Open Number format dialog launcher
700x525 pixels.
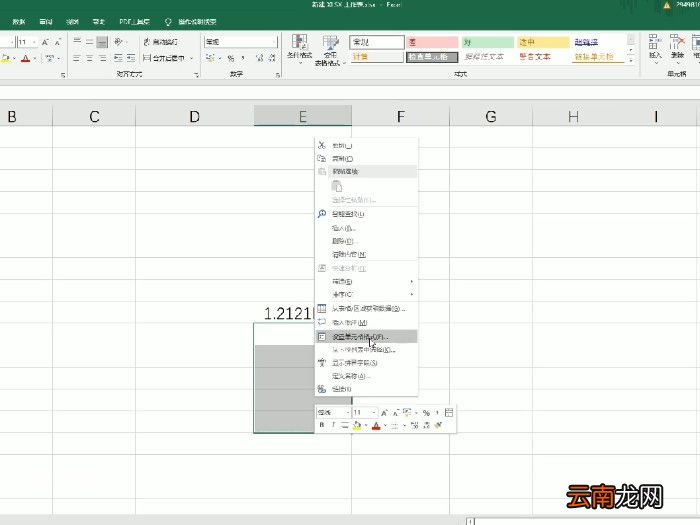(x=277, y=75)
